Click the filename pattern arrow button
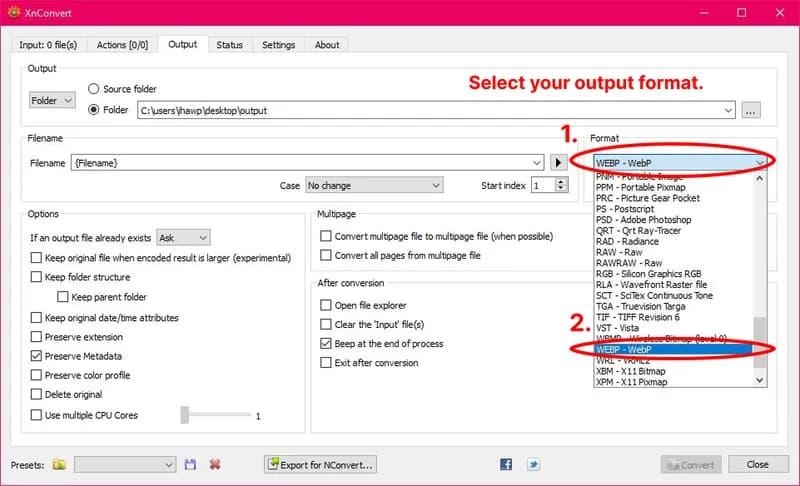The width and height of the screenshot is (800, 486). 558,163
